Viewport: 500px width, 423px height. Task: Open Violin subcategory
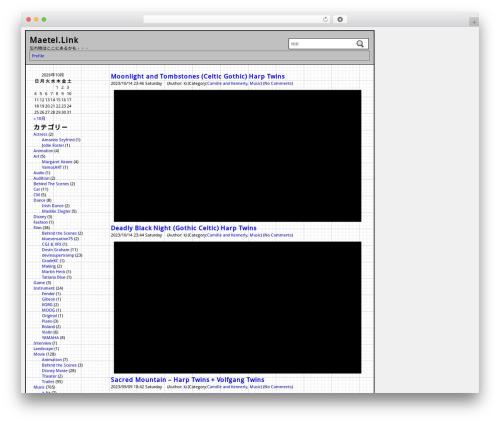click(x=47, y=332)
